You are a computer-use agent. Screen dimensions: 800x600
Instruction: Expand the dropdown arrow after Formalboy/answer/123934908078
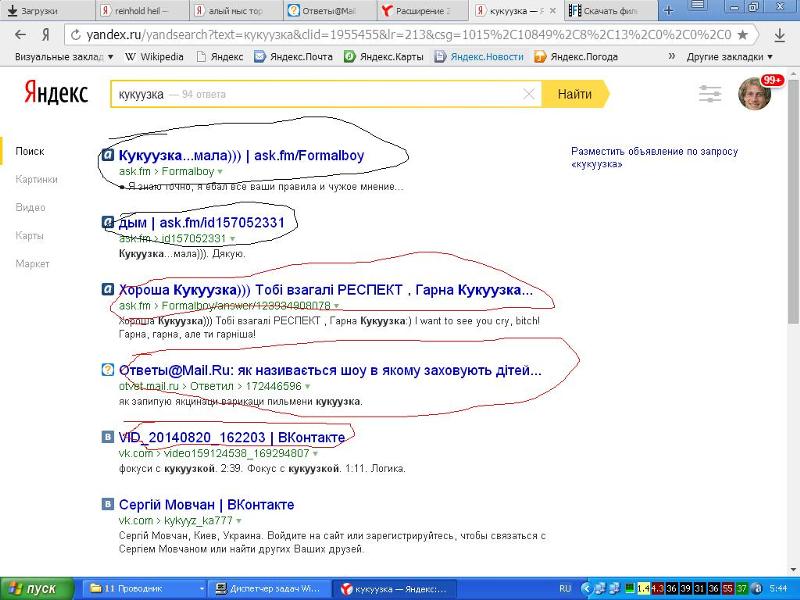(337, 306)
